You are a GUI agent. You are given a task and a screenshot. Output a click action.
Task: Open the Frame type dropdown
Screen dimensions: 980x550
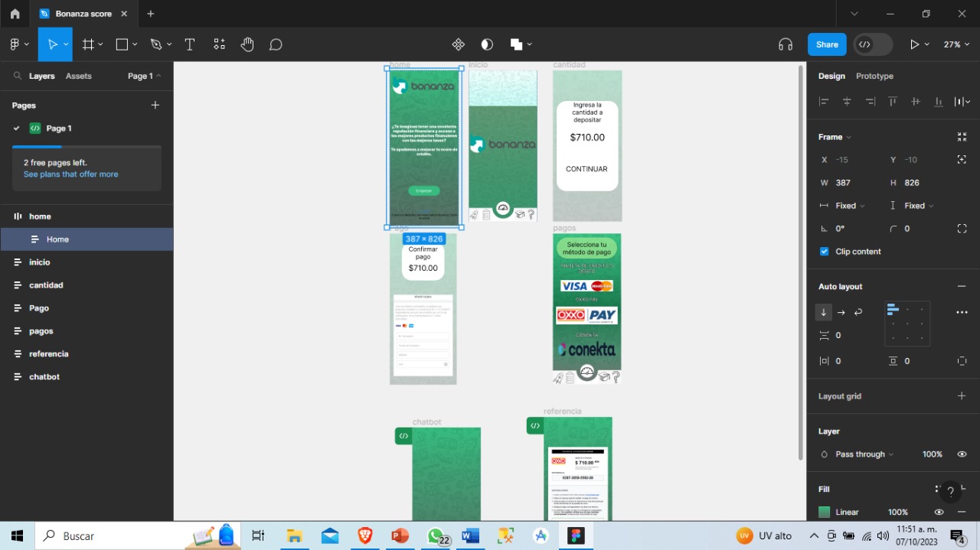point(835,137)
